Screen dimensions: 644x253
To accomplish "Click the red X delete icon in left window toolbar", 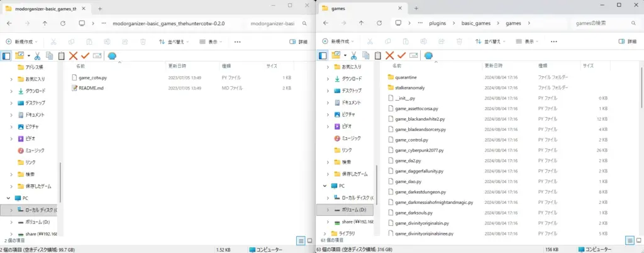I will click(x=73, y=56).
